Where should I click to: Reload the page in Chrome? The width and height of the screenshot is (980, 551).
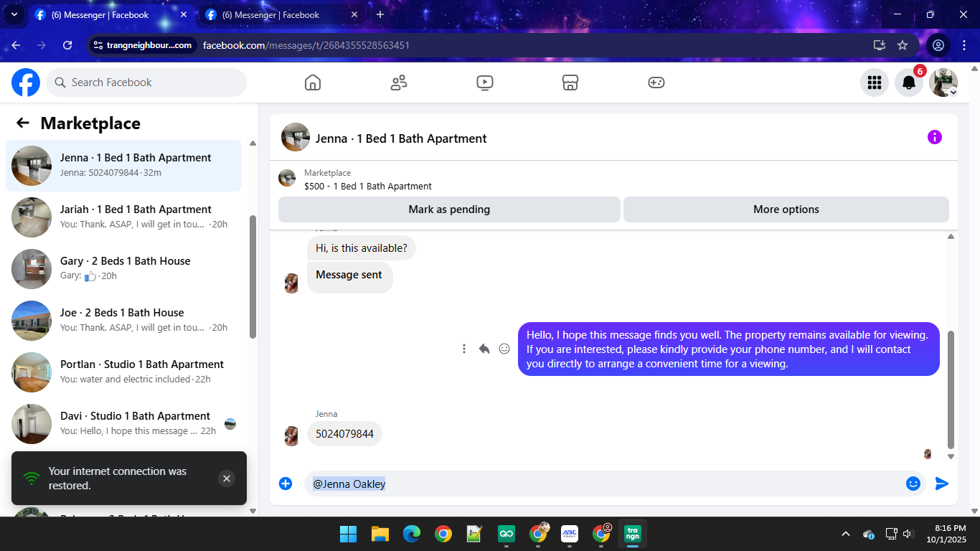(67, 45)
